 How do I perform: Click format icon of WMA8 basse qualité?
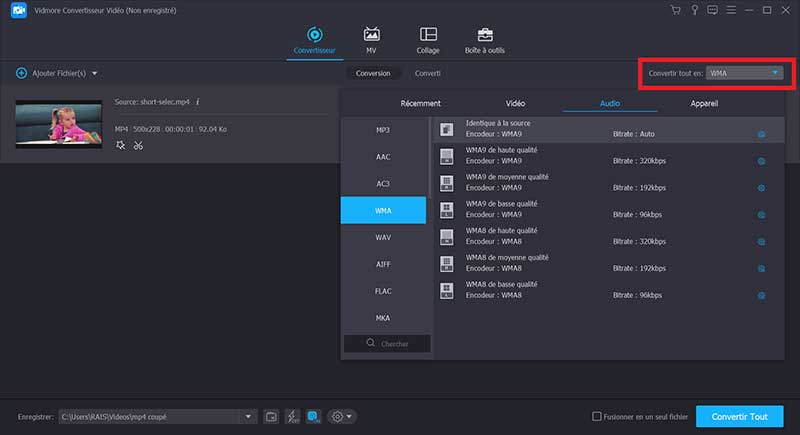pyautogui.click(x=446, y=291)
